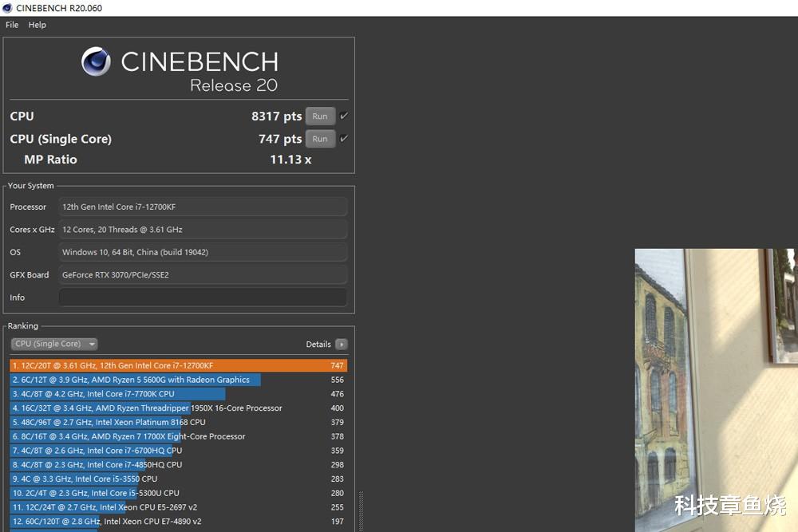Click the Processor field
Screen dimensions: 798x532
tap(203, 207)
